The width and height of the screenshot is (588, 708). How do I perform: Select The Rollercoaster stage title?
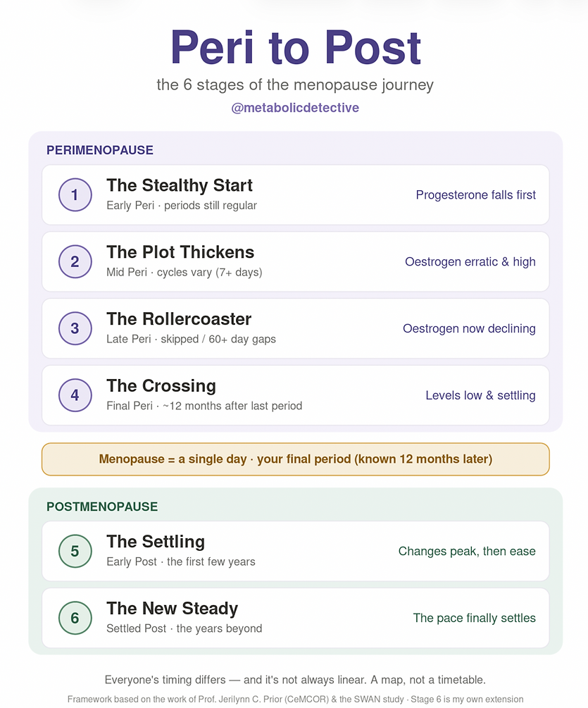click(x=179, y=319)
